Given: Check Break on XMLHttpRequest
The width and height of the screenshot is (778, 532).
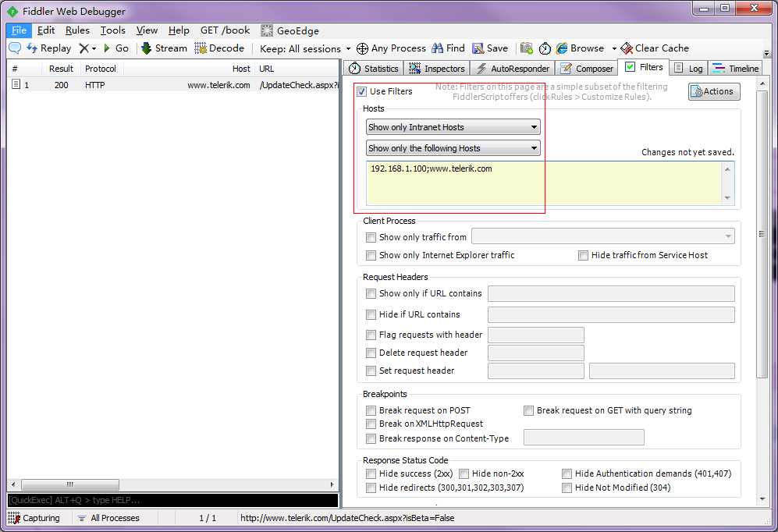Looking at the screenshot, I should coord(371,424).
